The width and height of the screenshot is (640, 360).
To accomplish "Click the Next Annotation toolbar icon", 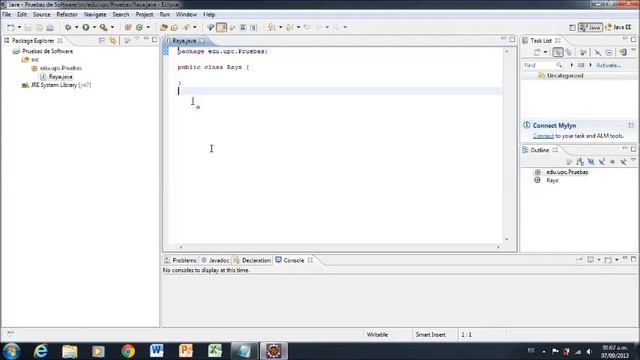I will [x=271, y=27].
